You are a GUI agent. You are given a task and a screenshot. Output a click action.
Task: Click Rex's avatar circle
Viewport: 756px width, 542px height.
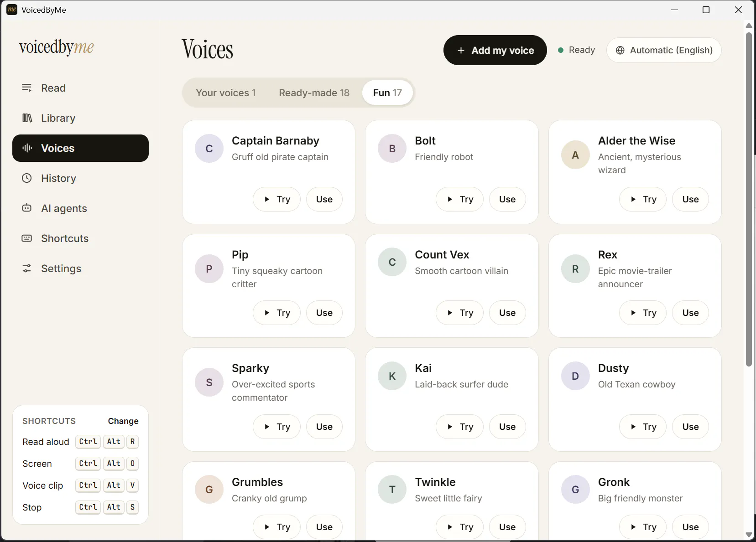point(575,269)
